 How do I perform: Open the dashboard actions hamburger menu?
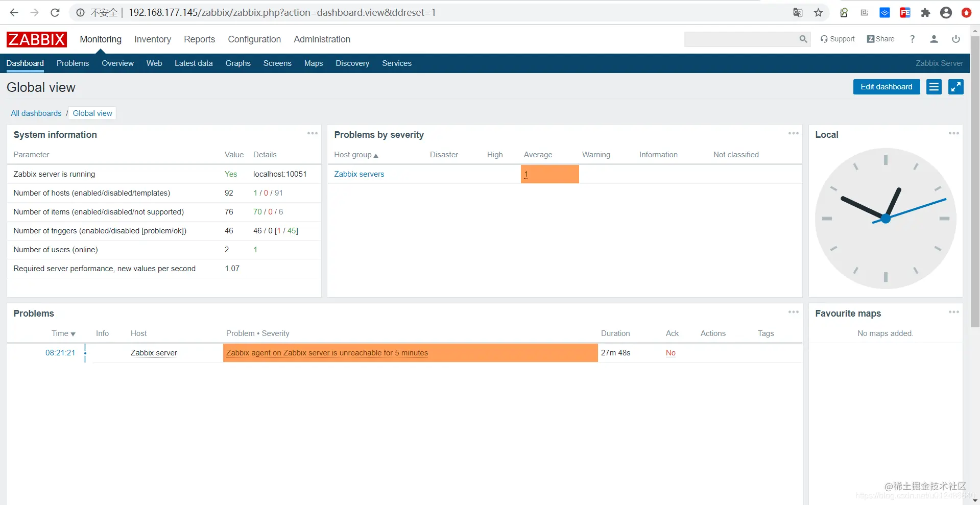934,87
